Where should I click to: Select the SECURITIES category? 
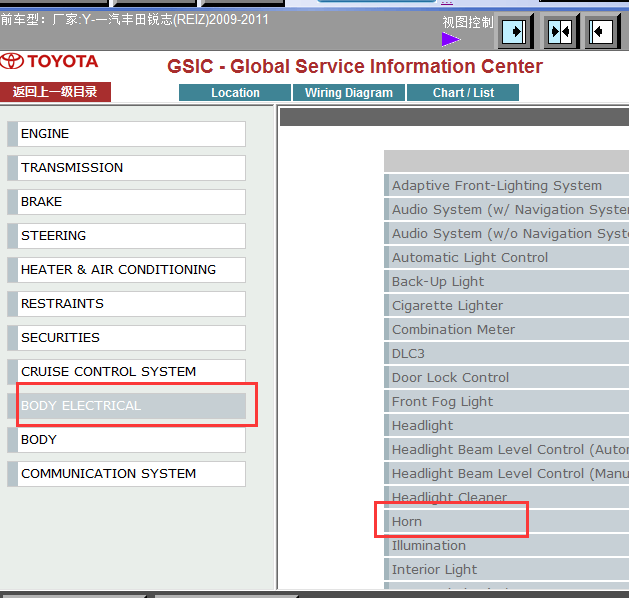click(x=127, y=338)
